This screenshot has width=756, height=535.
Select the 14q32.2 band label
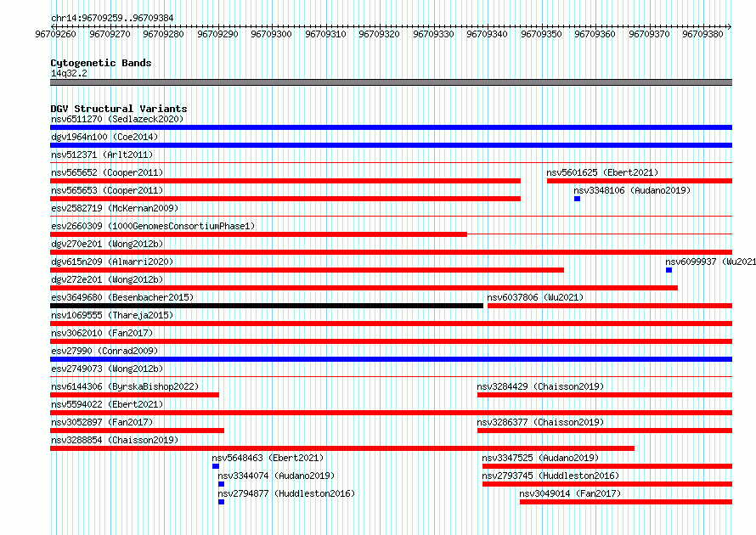coord(69,73)
